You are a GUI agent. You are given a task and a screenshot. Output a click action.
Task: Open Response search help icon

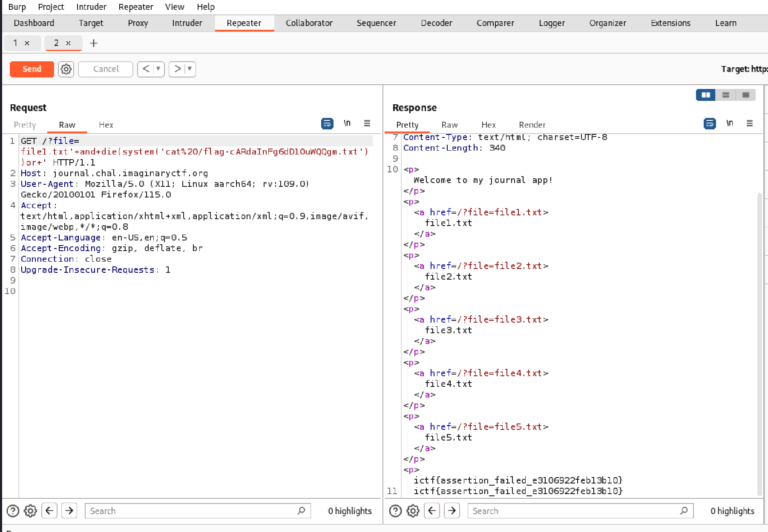396,511
